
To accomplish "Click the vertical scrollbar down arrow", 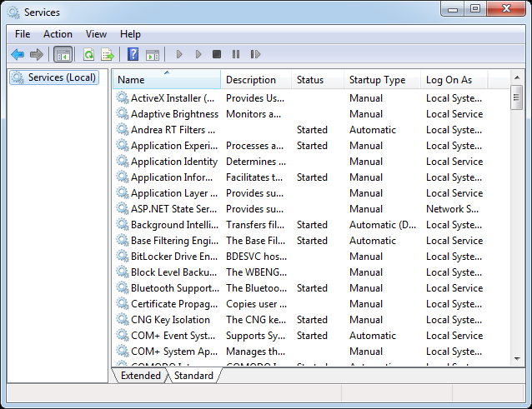I will (x=517, y=358).
